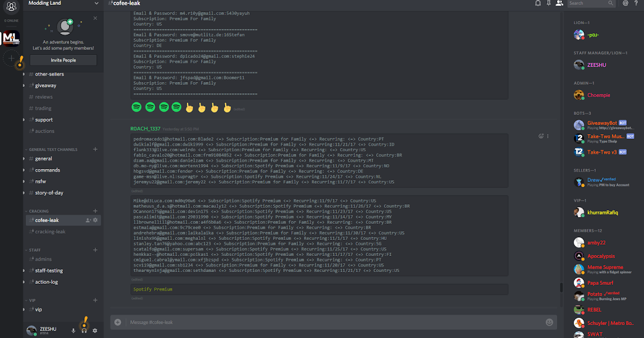Open the help question mark icon

click(x=636, y=3)
